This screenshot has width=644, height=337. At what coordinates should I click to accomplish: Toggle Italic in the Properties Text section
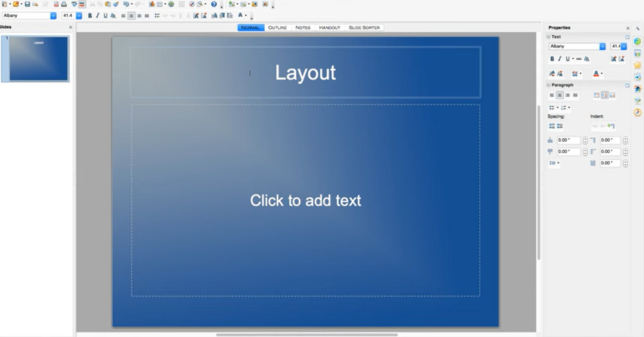tap(560, 59)
